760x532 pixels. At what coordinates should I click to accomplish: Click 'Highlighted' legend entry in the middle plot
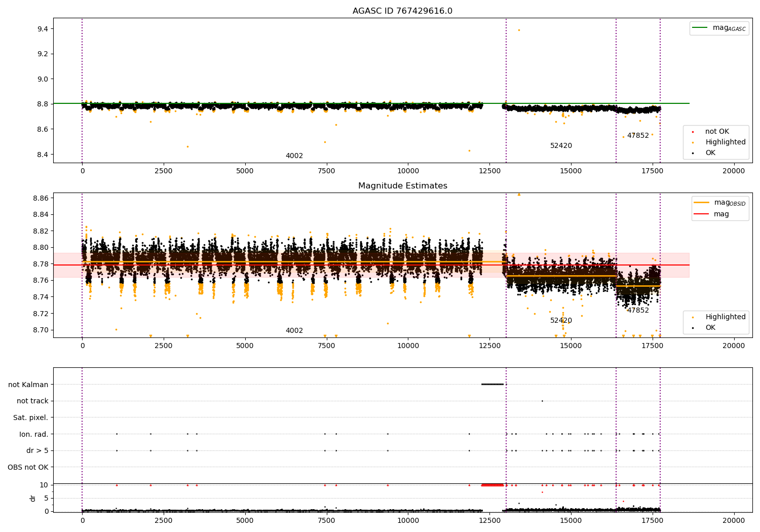(719, 317)
